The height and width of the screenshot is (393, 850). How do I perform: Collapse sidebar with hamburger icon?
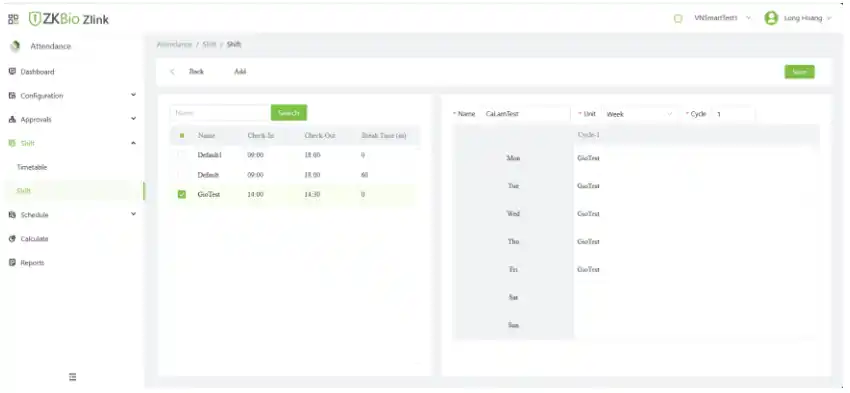point(72,377)
